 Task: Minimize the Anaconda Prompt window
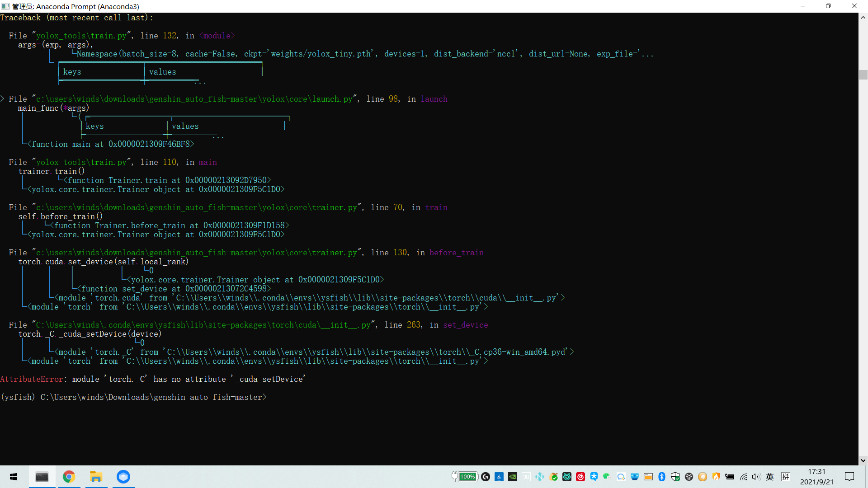(803, 6)
